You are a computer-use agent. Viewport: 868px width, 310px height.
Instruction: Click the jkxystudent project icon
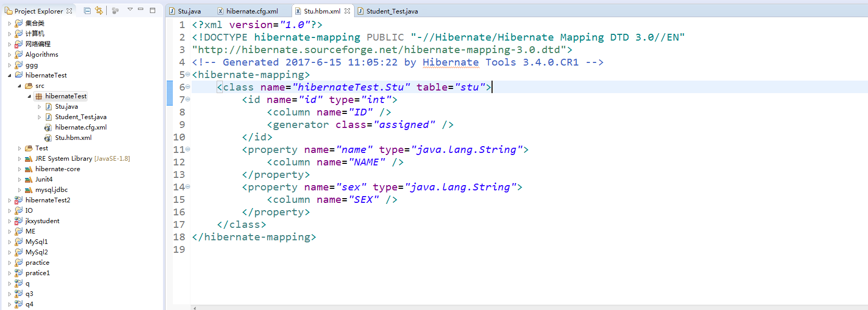click(19, 221)
